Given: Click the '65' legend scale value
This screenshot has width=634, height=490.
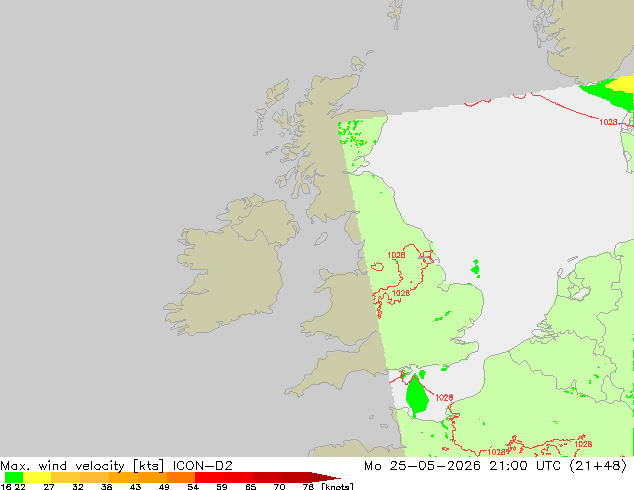Looking at the screenshot, I should (x=251, y=487).
